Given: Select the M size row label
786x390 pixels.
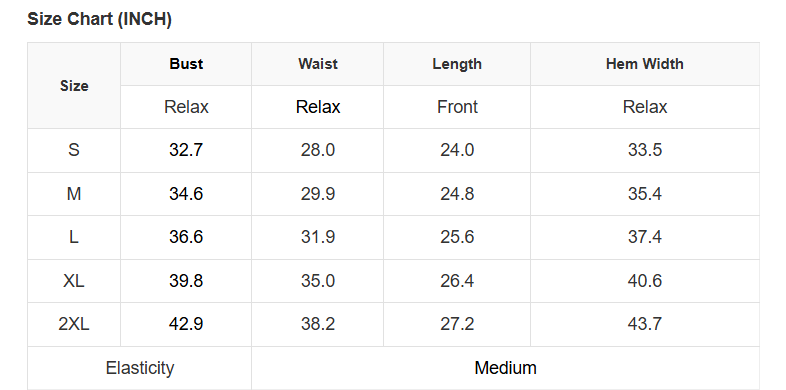Looking at the screenshot, I should click(x=74, y=193).
